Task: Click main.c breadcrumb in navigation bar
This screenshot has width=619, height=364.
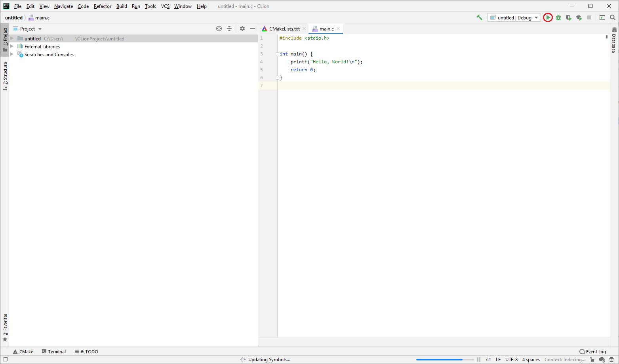Action: pyautogui.click(x=39, y=17)
